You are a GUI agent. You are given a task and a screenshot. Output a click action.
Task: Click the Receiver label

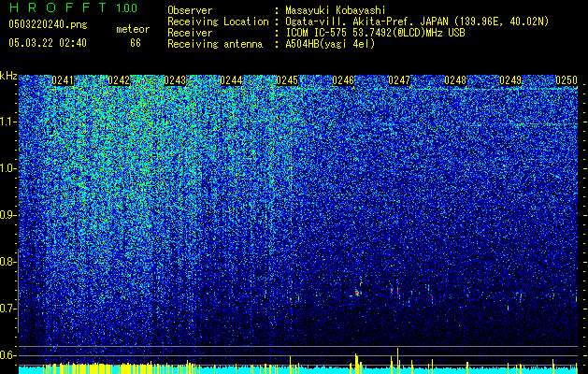point(190,33)
